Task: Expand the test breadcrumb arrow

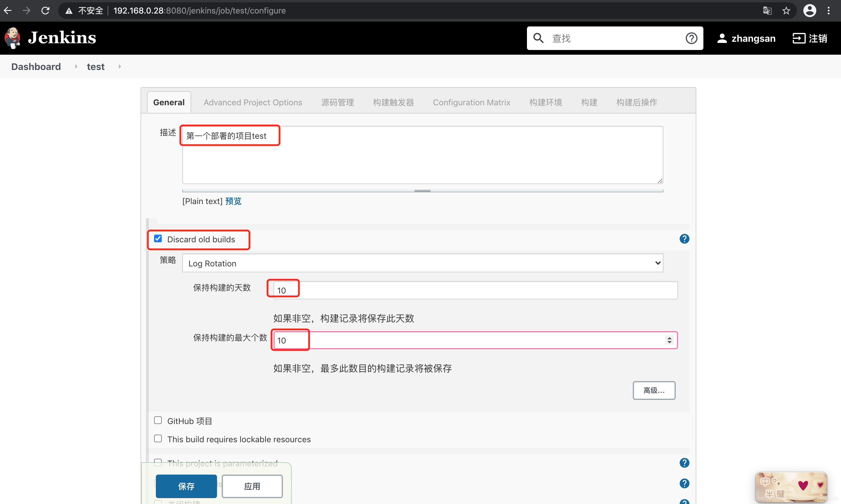Action: 119,66
